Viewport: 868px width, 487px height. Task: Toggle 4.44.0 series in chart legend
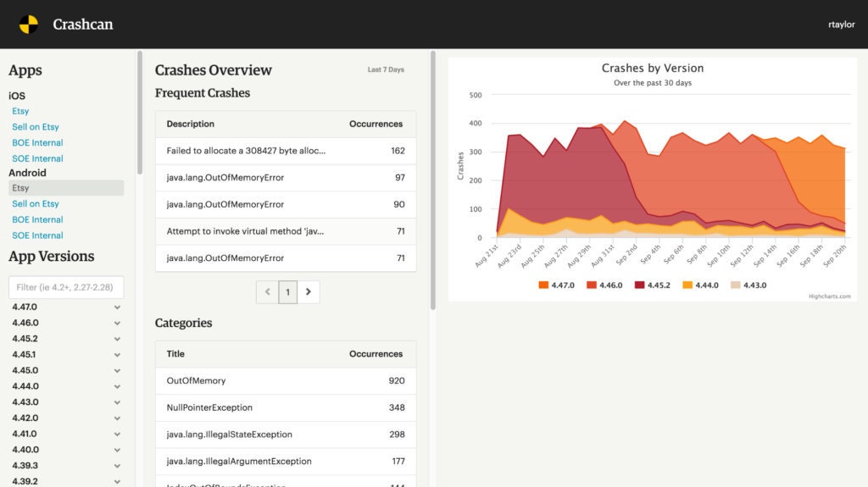(x=700, y=285)
